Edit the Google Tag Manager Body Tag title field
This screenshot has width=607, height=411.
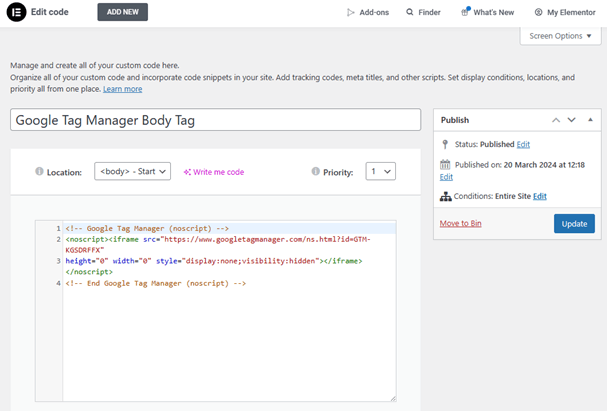click(215, 120)
